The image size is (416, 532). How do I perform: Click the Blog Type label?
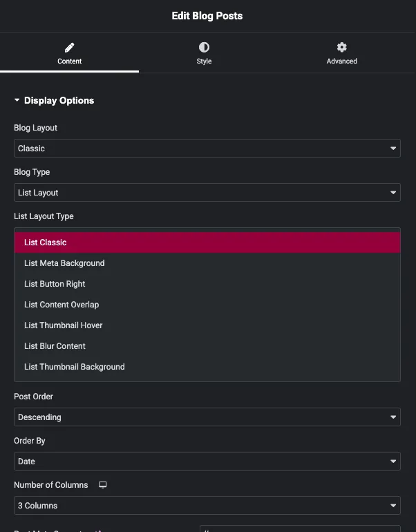click(32, 172)
